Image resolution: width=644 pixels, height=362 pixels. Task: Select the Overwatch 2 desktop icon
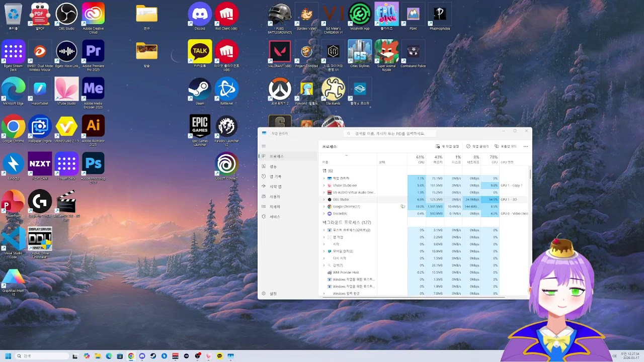point(280,92)
